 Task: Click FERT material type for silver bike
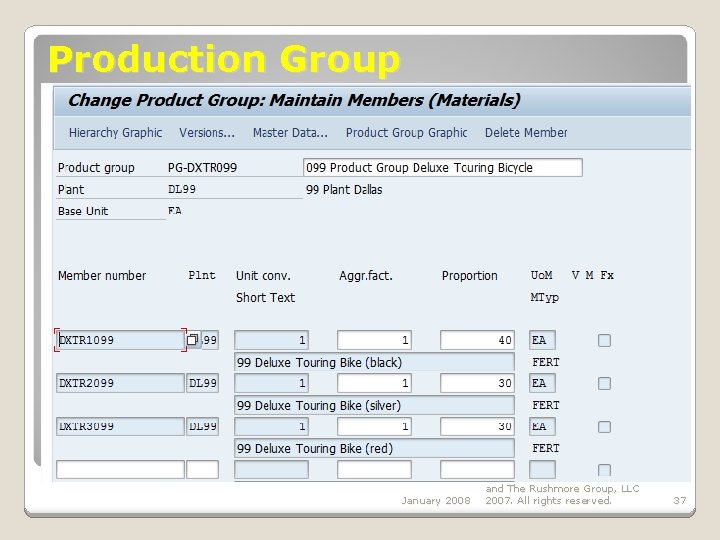click(546, 405)
